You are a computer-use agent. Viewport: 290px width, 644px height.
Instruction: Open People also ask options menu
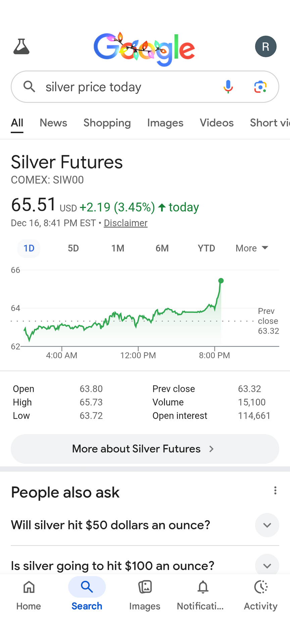(275, 491)
